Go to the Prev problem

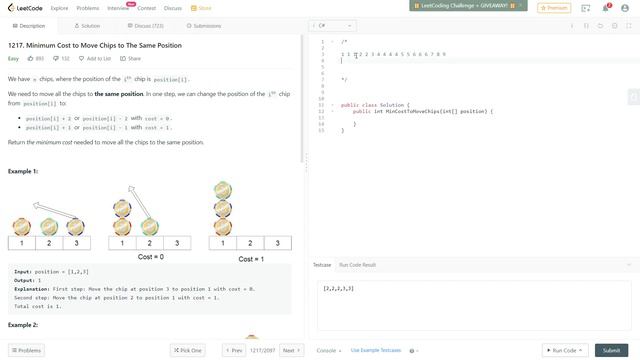[x=234, y=350]
